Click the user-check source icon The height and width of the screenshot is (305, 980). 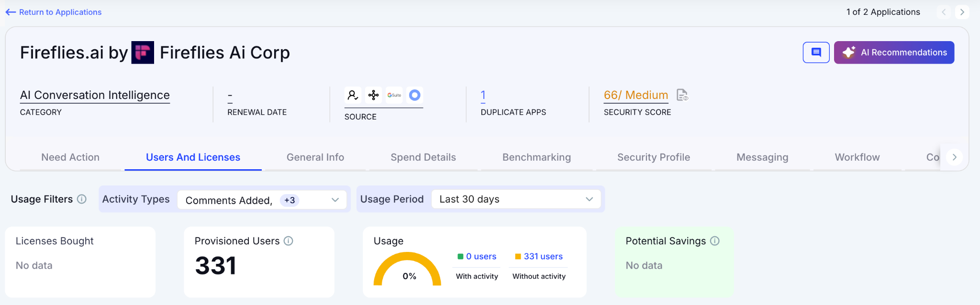point(353,95)
